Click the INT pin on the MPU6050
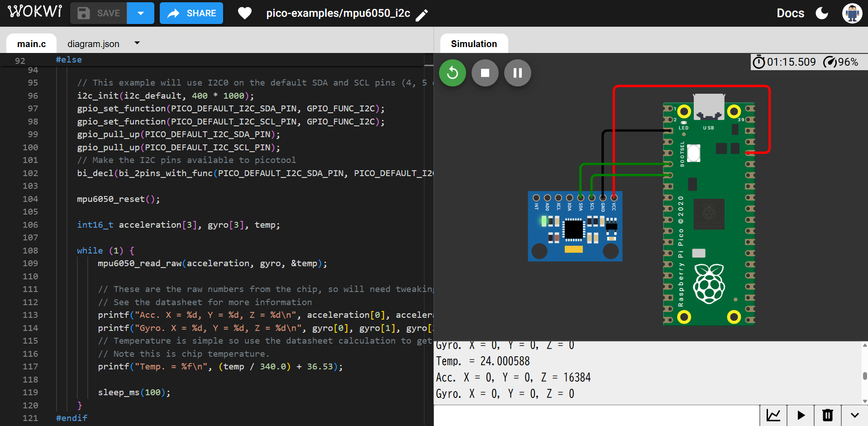The height and width of the screenshot is (426, 868). [536, 198]
